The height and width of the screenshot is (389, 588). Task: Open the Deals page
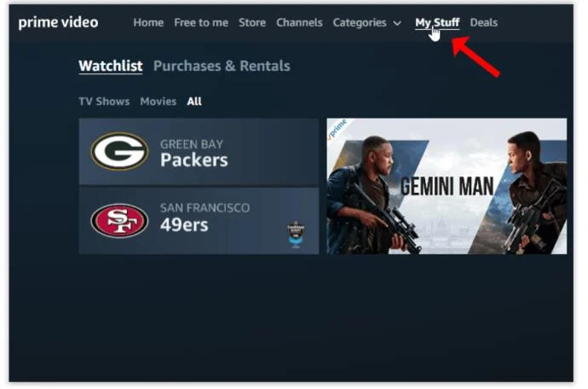coord(484,22)
